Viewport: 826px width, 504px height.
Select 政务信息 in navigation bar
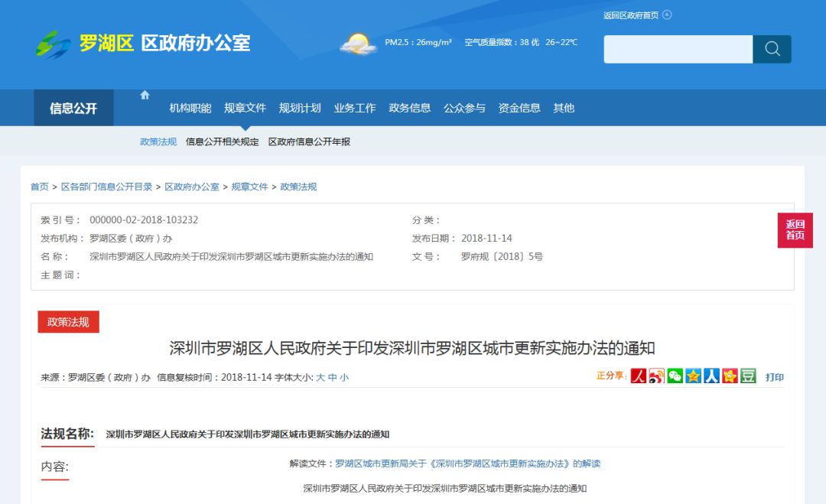[409, 108]
